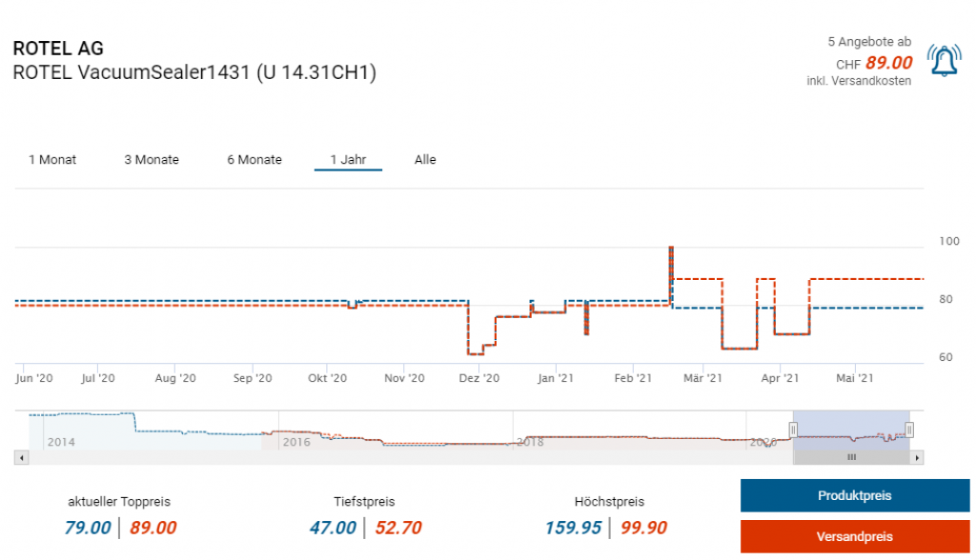Switch to 3 Monate range

(x=152, y=160)
